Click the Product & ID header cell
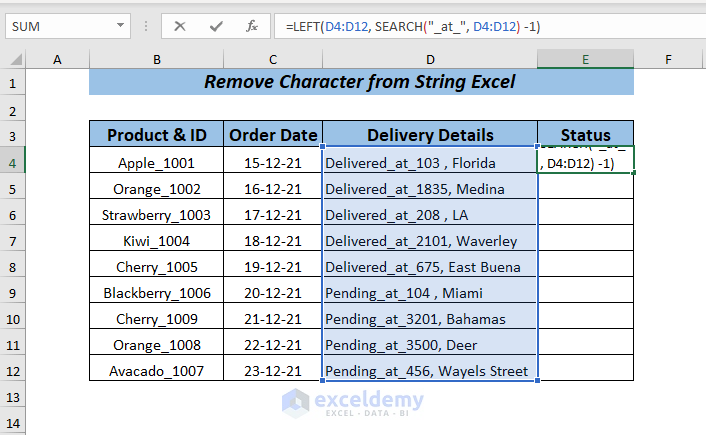The width and height of the screenshot is (706, 435). coord(157,135)
